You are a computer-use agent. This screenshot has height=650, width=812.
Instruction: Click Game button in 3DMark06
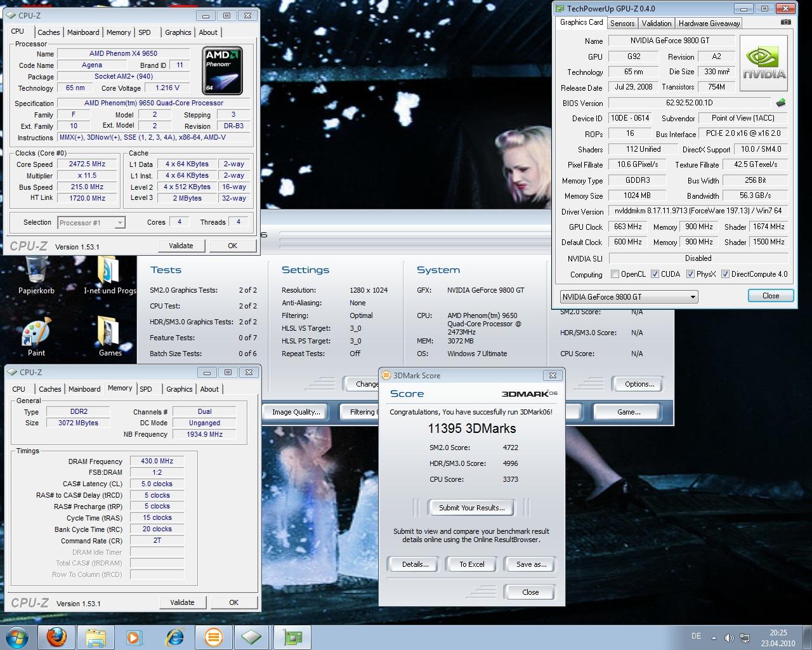pos(629,412)
